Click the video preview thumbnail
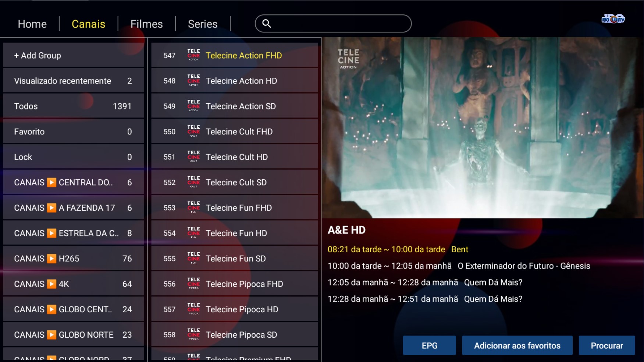The height and width of the screenshot is (362, 644). pos(483,128)
